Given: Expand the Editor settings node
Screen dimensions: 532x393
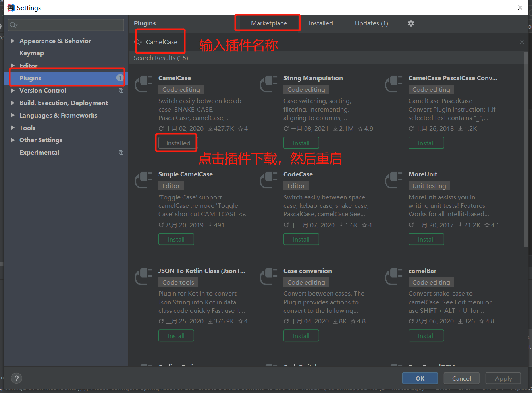Looking at the screenshot, I should pyautogui.click(x=13, y=66).
